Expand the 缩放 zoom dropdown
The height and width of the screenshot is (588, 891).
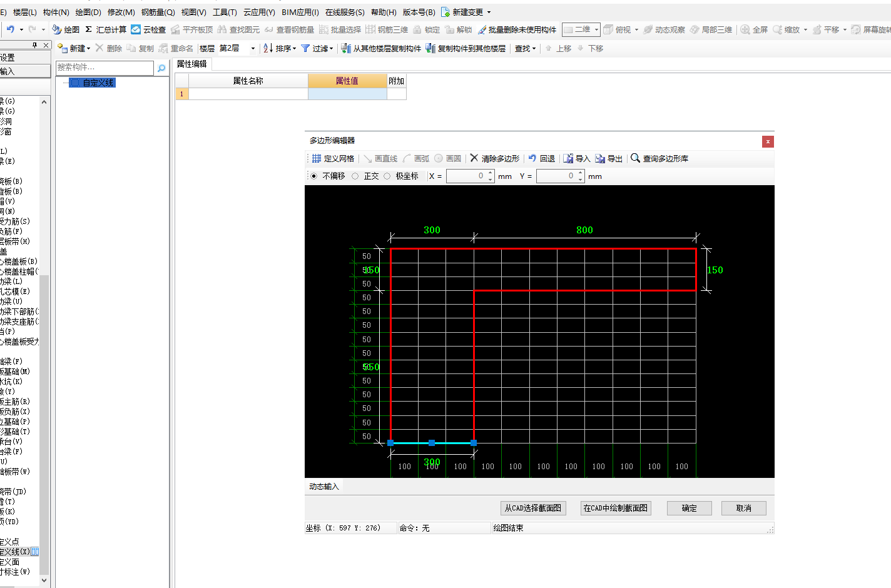click(805, 29)
